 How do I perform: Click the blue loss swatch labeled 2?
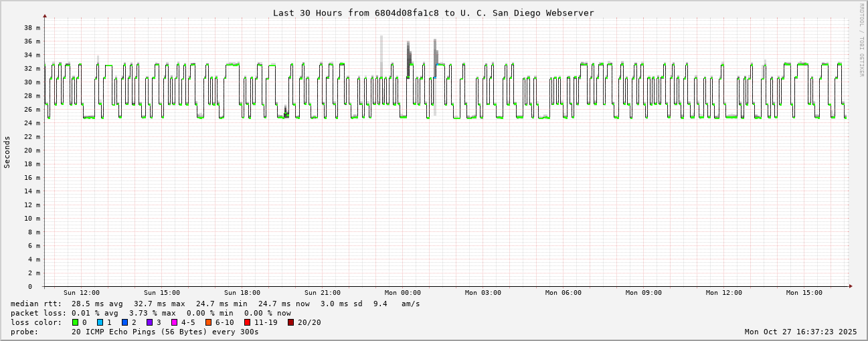(125, 322)
